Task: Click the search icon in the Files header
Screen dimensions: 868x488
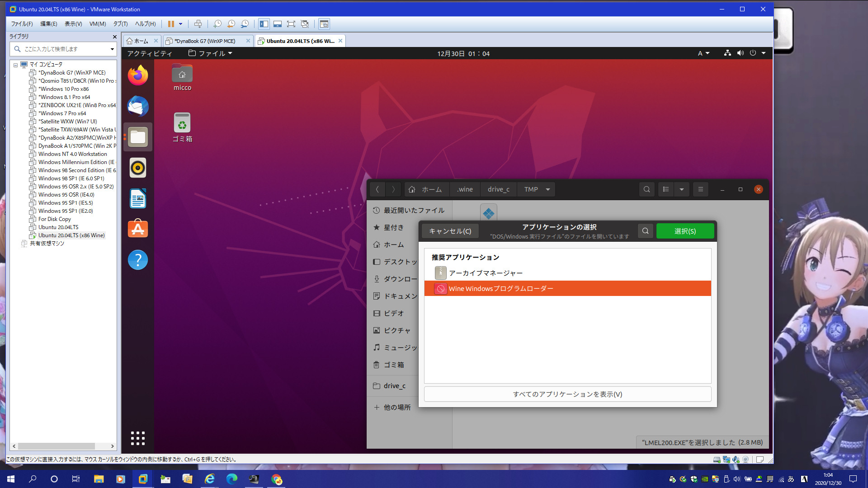Action: point(647,189)
